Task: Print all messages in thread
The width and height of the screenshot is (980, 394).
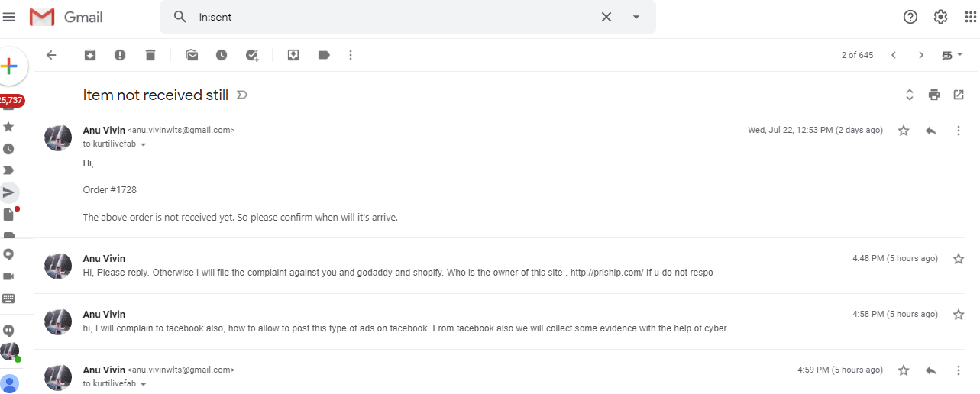Action: coord(933,95)
